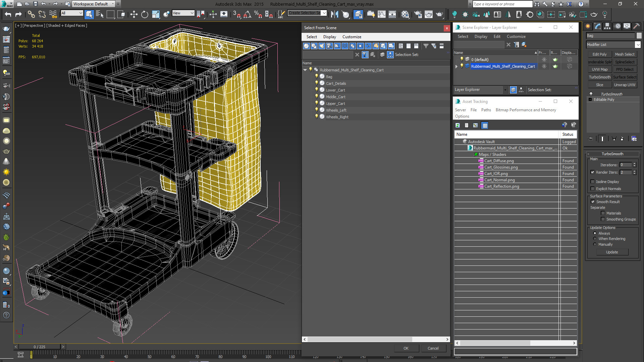Click the Link selection chain icon

[x=31, y=14]
